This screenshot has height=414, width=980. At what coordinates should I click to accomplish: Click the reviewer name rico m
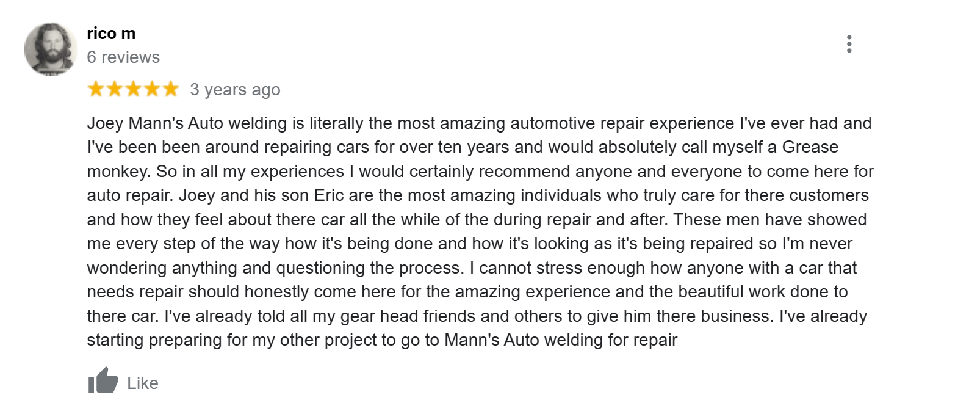click(x=111, y=33)
